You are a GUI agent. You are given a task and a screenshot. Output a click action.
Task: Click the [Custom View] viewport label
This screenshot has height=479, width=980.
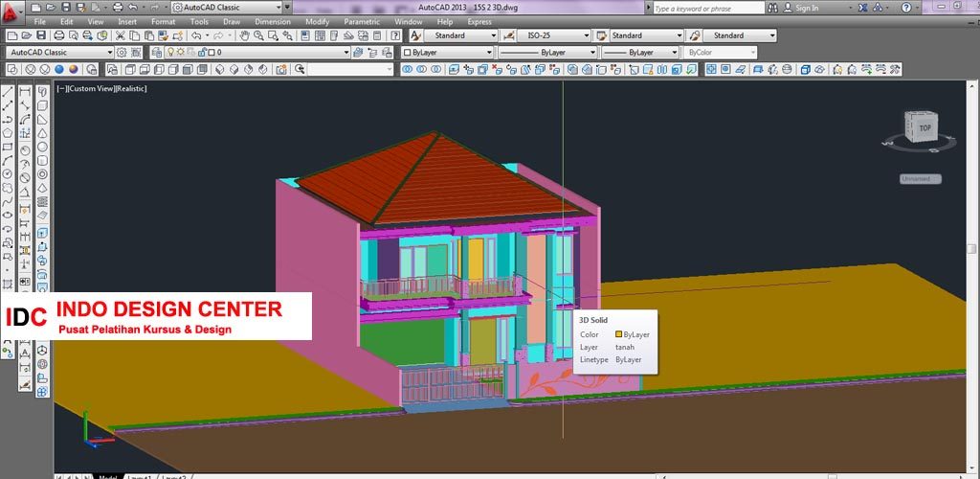91,89
